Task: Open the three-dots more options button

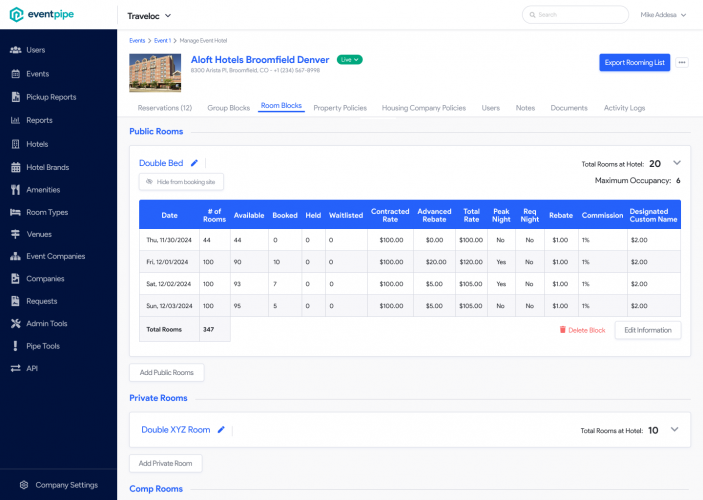Action: pyautogui.click(x=682, y=62)
